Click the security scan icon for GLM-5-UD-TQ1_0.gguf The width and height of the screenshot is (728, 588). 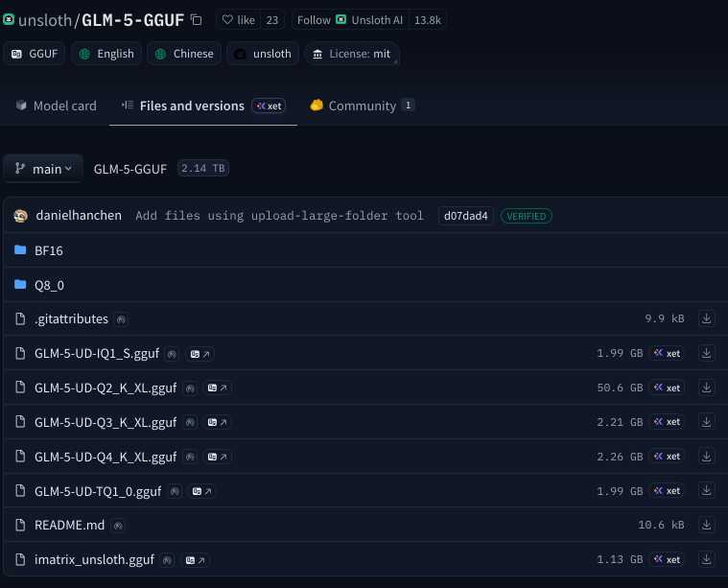click(175, 491)
